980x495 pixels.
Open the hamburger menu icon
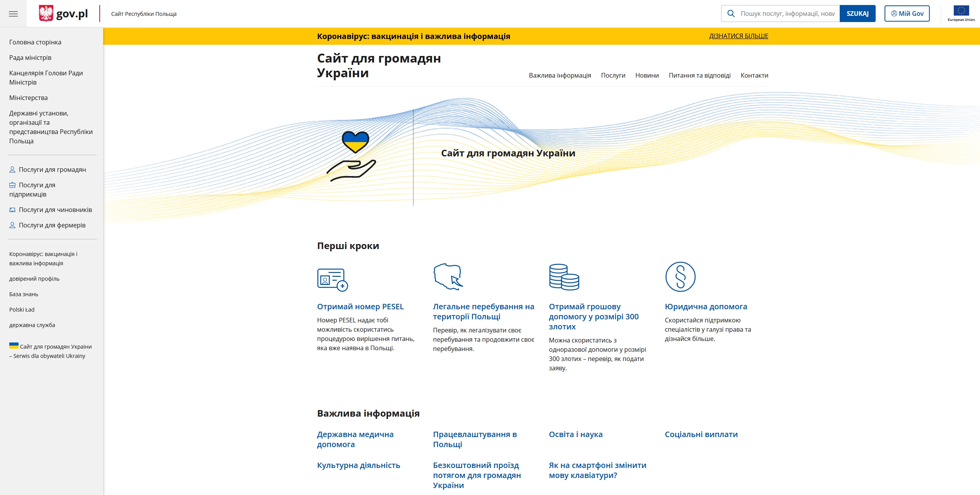pos(14,14)
